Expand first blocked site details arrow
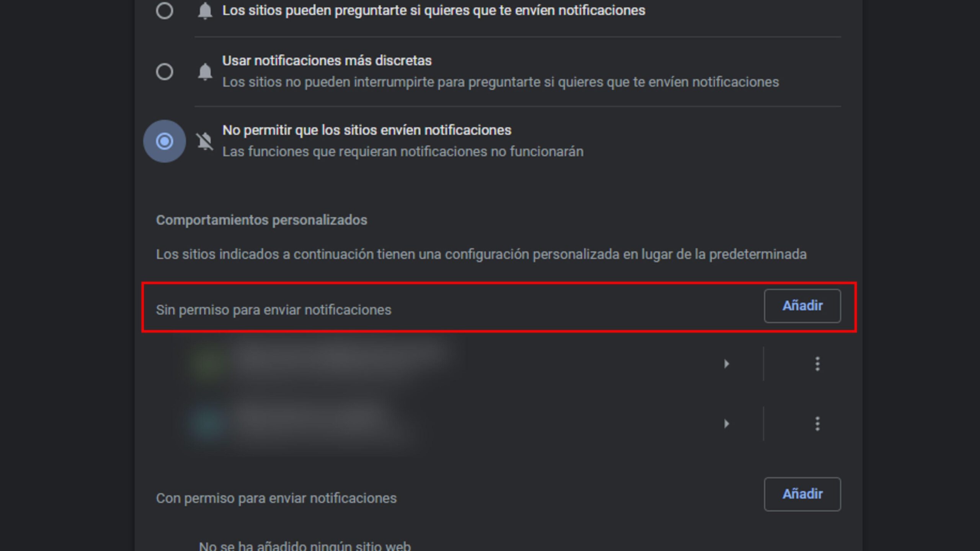This screenshot has height=551, width=980. tap(727, 364)
